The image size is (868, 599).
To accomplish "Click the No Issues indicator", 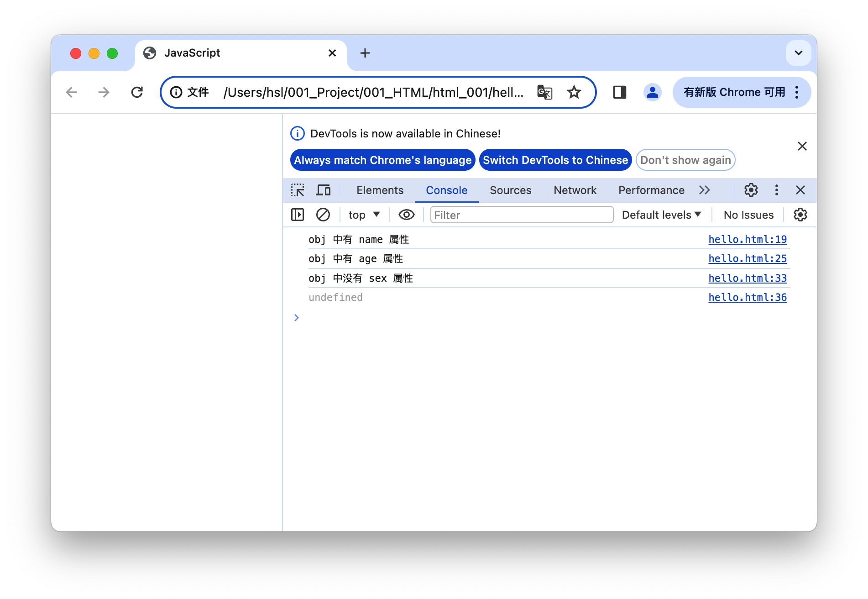I will (x=748, y=215).
